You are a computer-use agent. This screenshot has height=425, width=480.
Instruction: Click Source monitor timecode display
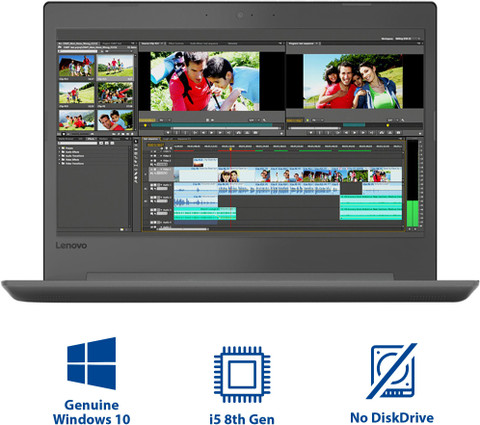tap(147, 120)
